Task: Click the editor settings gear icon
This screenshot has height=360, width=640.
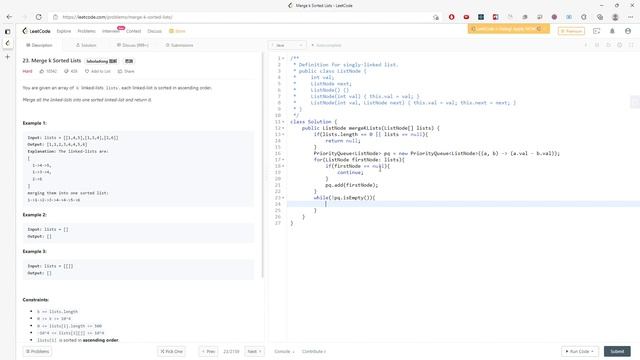Action: coord(620,45)
